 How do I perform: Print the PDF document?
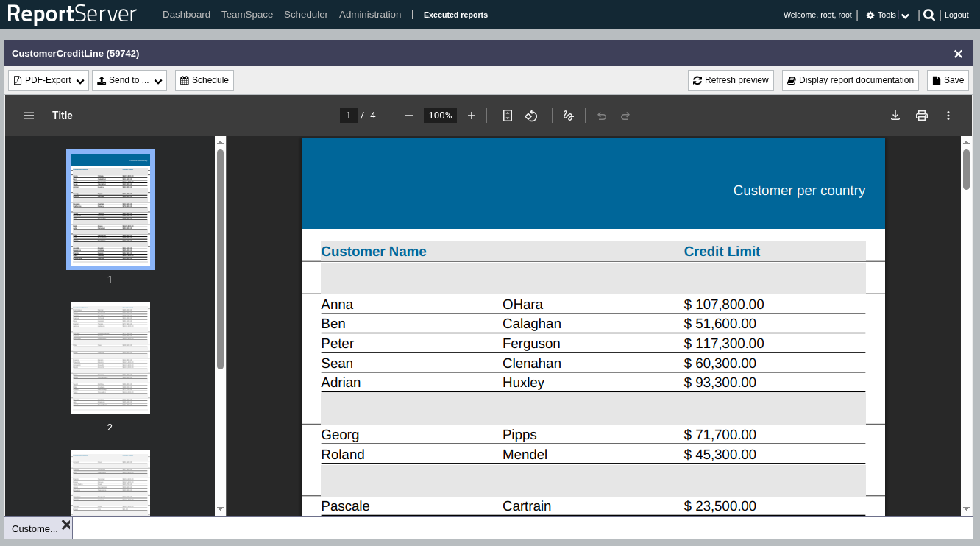tap(921, 116)
